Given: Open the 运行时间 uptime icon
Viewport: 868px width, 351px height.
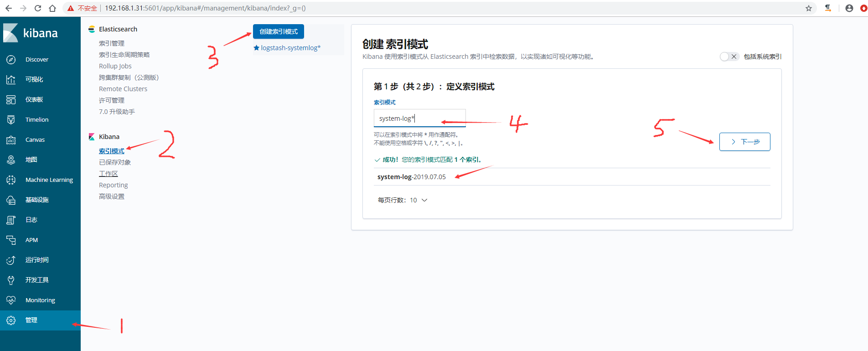Looking at the screenshot, I should click(11, 260).
